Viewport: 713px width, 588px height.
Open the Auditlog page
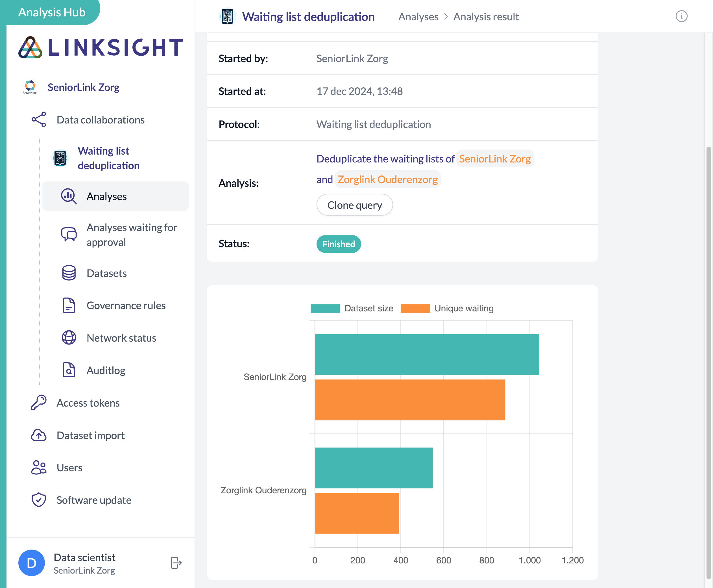(106, 370)
